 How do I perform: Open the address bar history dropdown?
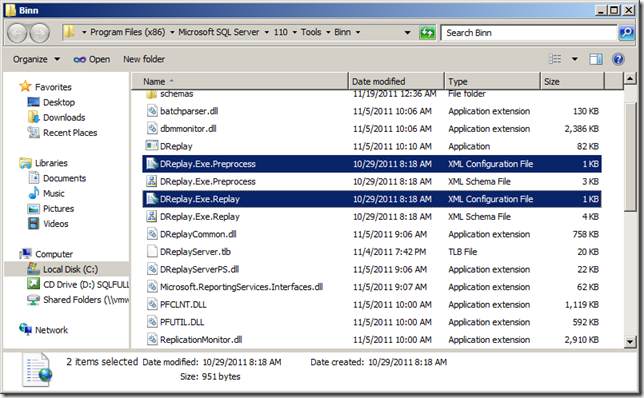pos(407,32)
